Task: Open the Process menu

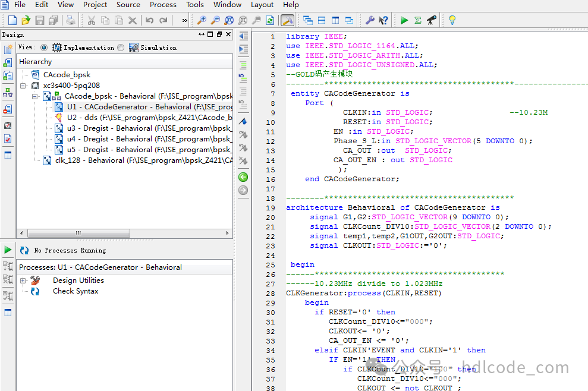Action: tap(163, 5)
